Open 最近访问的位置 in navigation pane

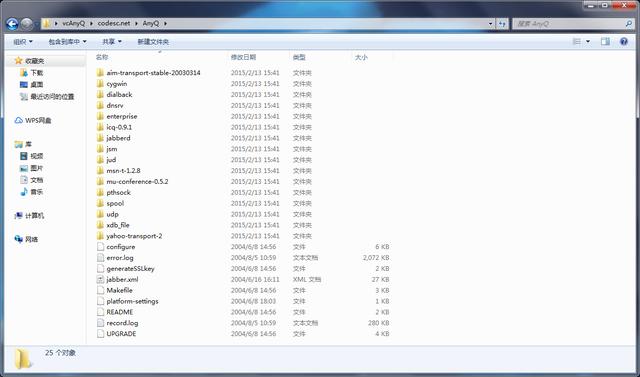(52, 97)
